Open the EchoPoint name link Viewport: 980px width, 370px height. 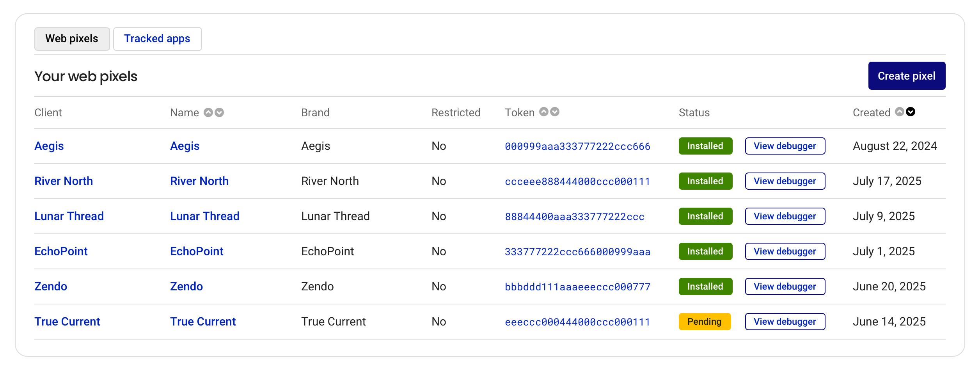pos(197,251)
